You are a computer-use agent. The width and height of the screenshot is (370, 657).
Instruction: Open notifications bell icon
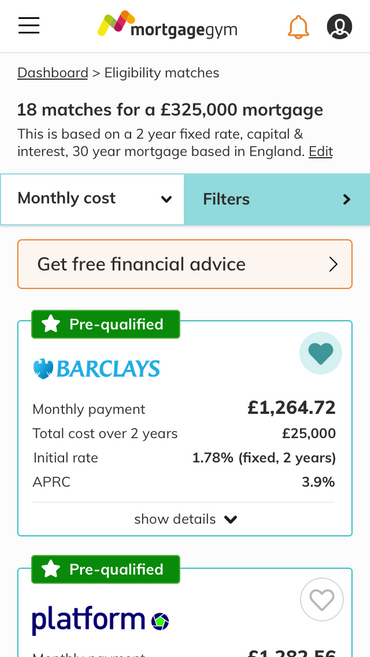pos(298,27)
